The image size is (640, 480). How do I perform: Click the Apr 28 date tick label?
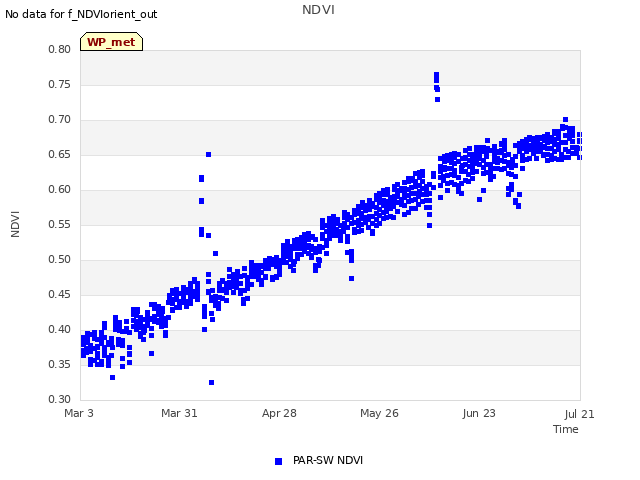[x=279, y=413]
